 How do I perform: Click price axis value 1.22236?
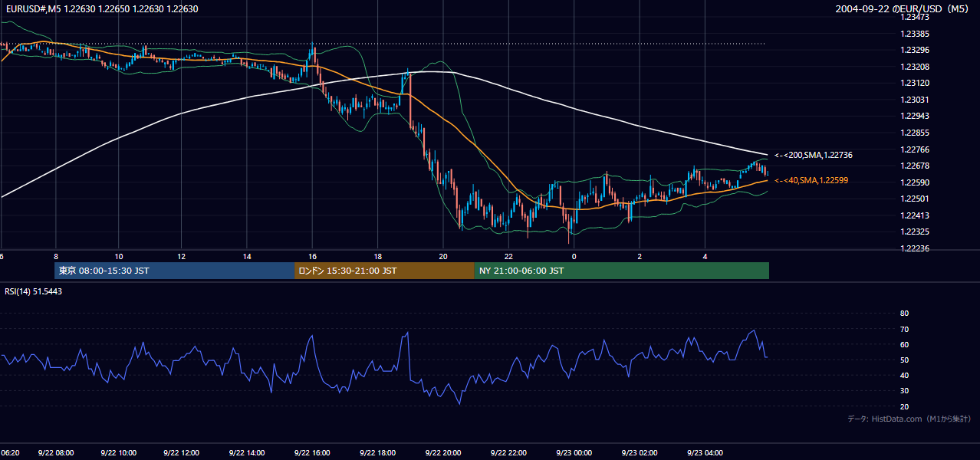pos(915,248)
